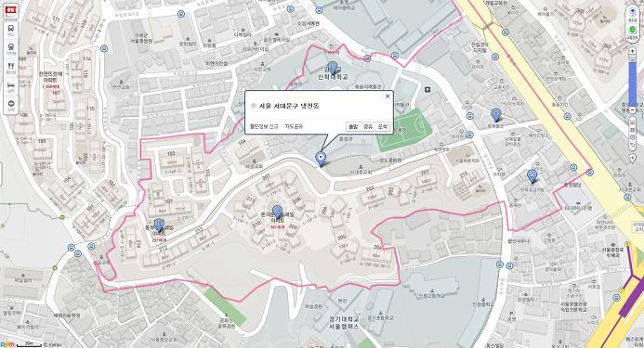Click the 감리교신학대학교 label

[333, 74]
